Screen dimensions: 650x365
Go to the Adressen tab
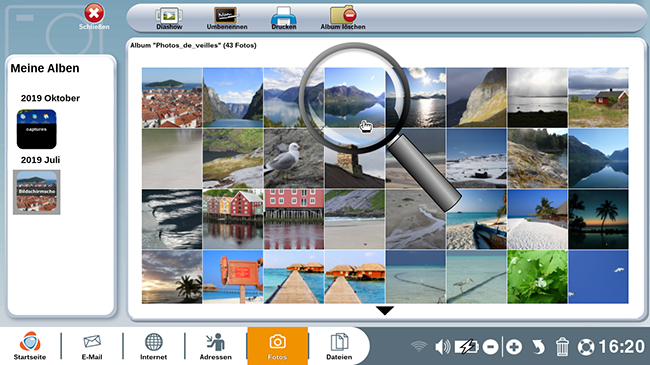(x=216, y=346)
